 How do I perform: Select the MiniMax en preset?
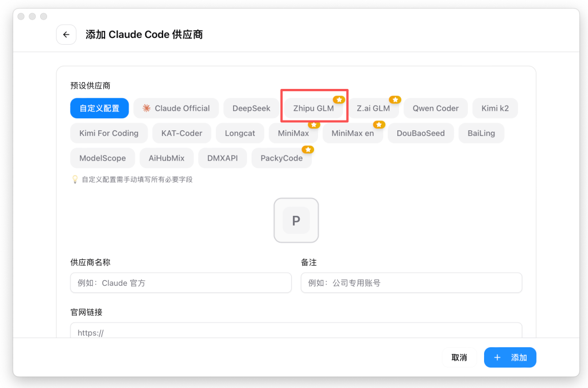353,133
